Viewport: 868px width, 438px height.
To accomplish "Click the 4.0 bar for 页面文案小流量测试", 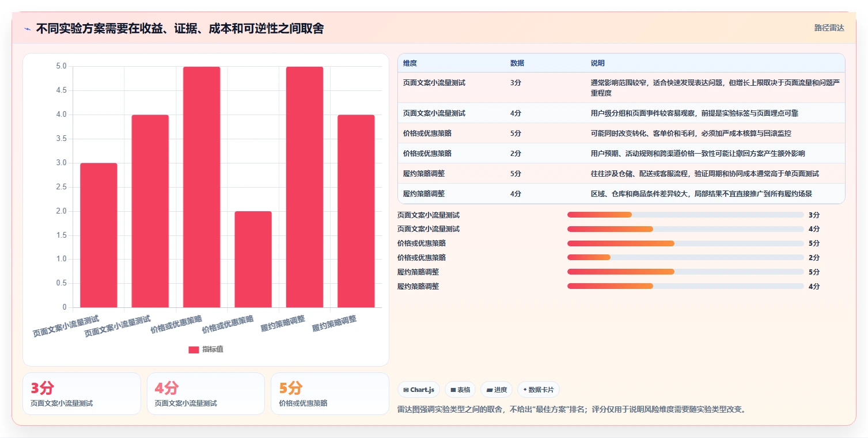I will click(150, 211).
